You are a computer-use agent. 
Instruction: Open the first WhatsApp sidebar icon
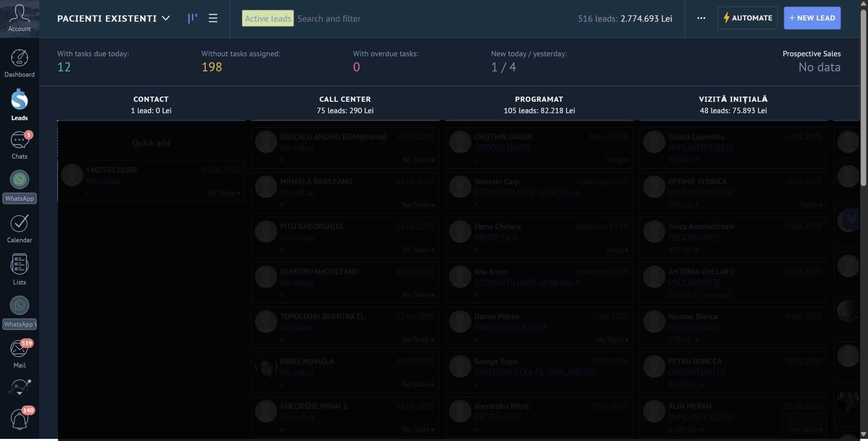(19, 180)
